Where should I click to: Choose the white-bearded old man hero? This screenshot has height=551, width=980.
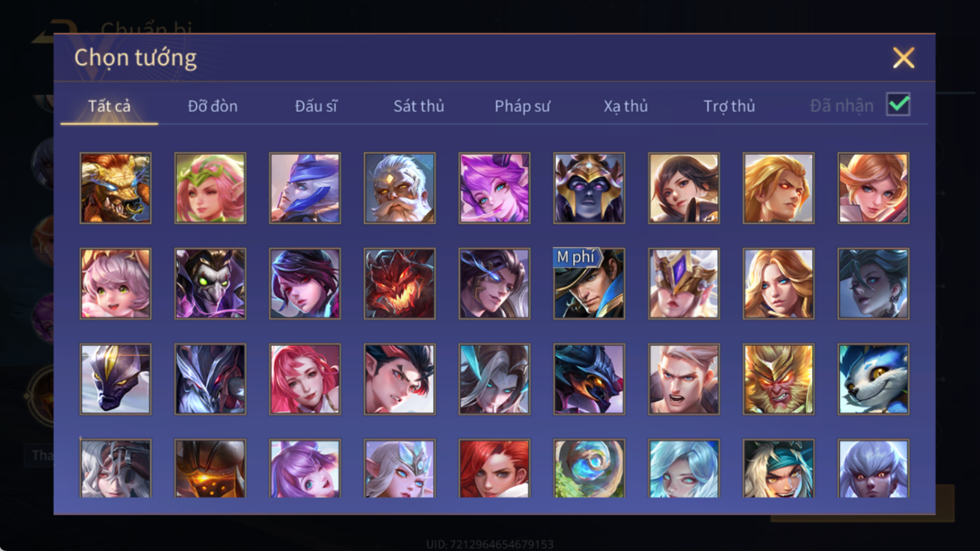coord(400,188)
